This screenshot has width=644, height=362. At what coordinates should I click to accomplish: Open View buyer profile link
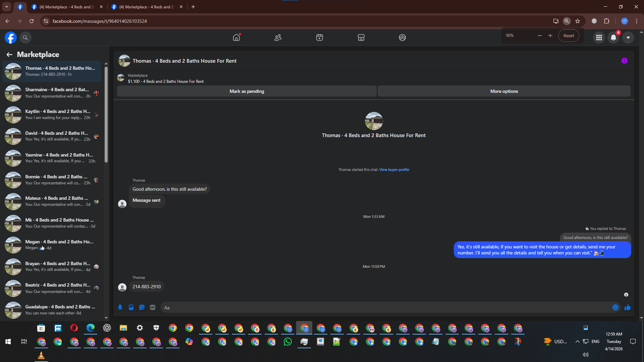coord(394,170)
